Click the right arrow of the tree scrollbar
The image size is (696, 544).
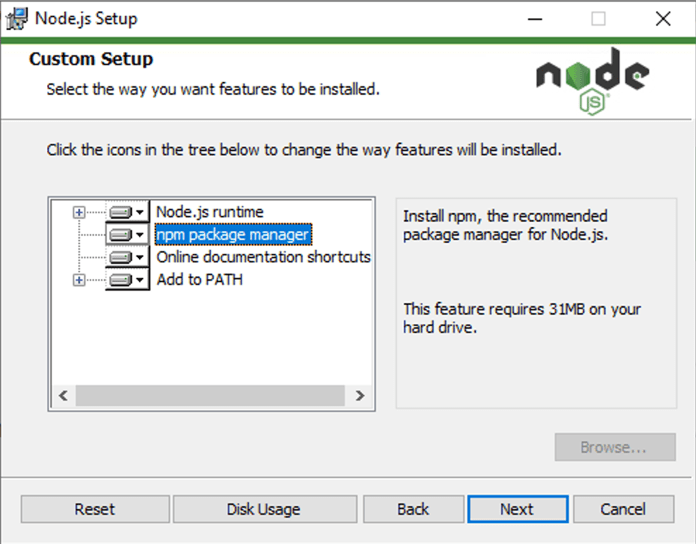[x=361, y=396]
